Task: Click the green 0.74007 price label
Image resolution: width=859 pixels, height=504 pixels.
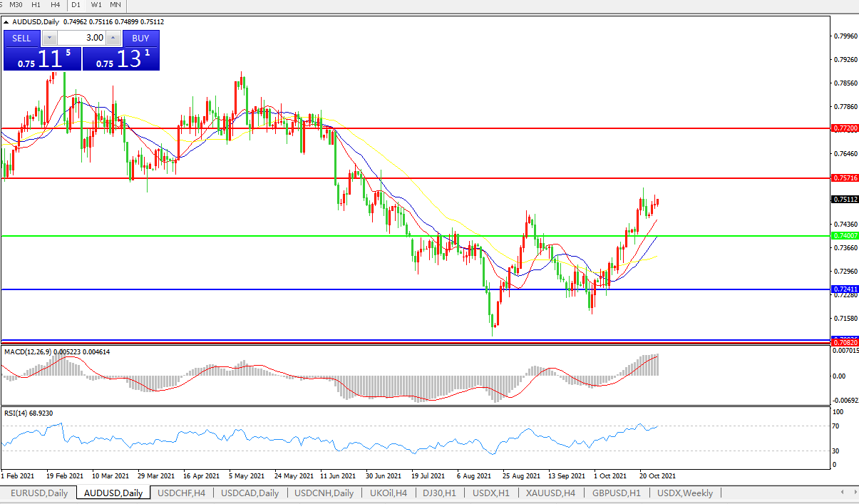Action: (844, 235)
